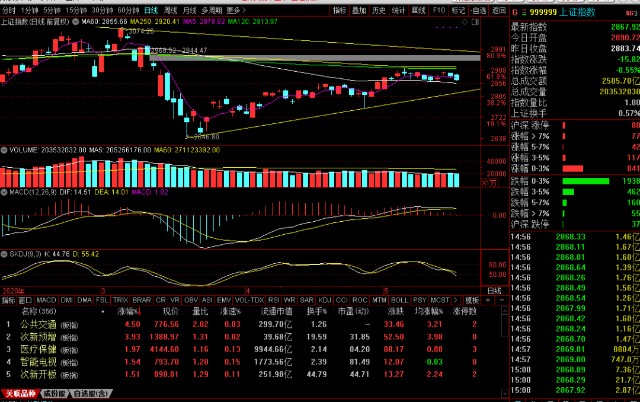Image resolution: width=640 pixels, height=402 pixels.
Task: Click the -自选 watchlist button
Action: point(478,10)
